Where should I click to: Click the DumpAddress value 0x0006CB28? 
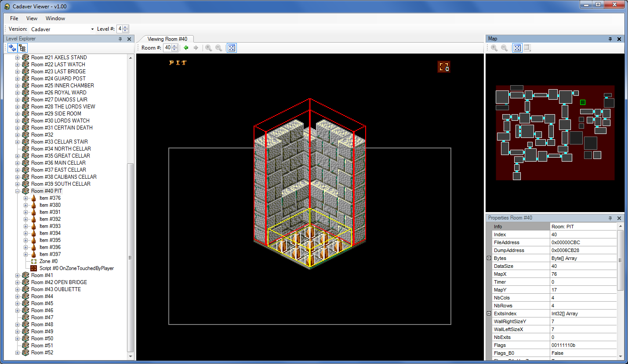[583, 250]
